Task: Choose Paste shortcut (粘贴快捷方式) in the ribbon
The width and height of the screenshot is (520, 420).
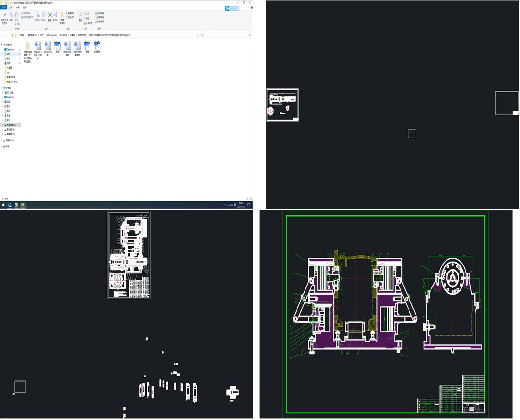Action: coord(27,17)
